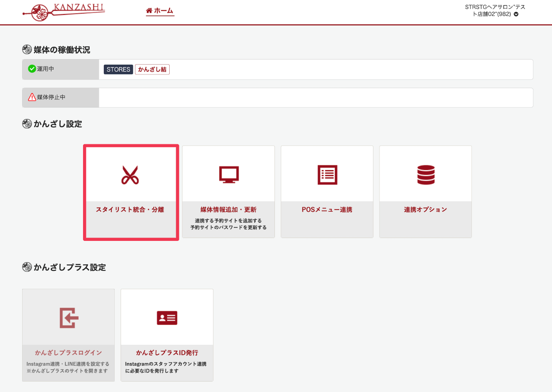Click the home house icon
Screen dimensions: 552x392
149,11
